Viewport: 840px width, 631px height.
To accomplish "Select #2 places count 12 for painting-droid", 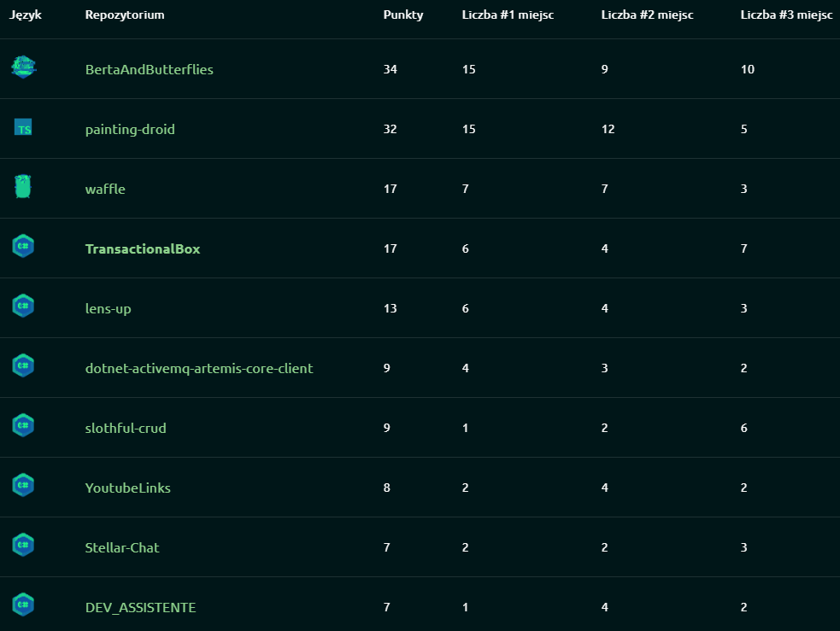I will 608,130.
